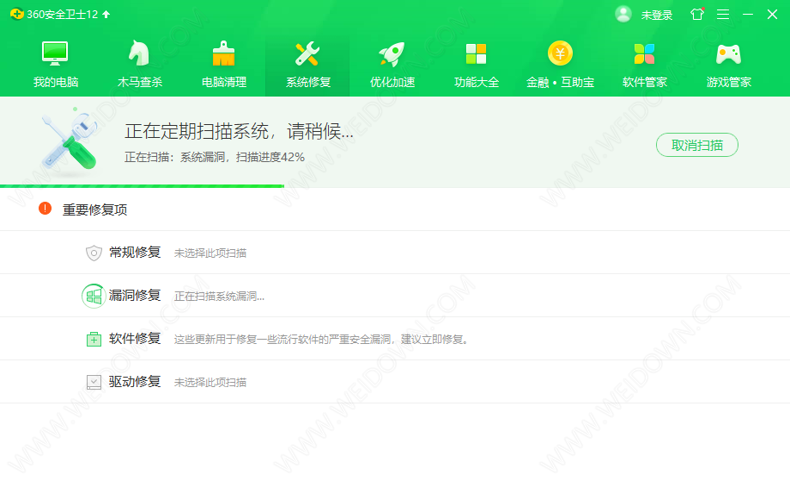
Task: Click 未选择此项扫描 beside 常规修复
Action: [x=210, y=253]
